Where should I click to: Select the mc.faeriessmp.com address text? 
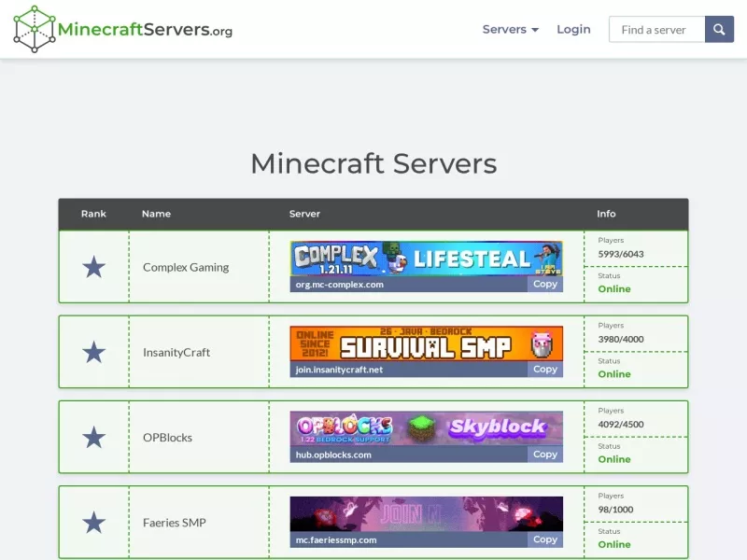[336, 540]
